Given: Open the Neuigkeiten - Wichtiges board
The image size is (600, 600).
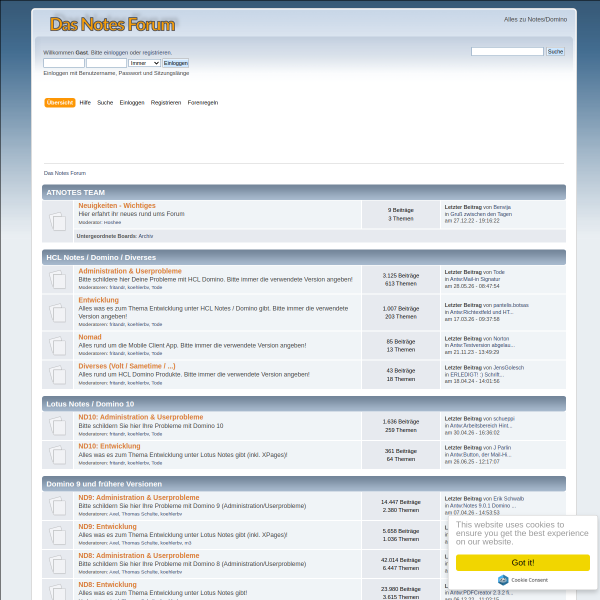Looking at the screenshot, I should tap(117, 205).
